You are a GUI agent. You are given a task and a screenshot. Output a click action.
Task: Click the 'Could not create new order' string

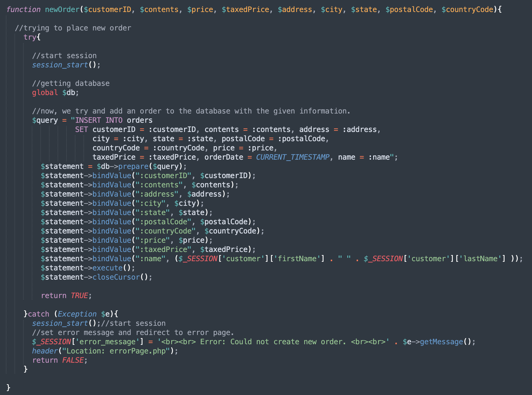tap(273, 342)
